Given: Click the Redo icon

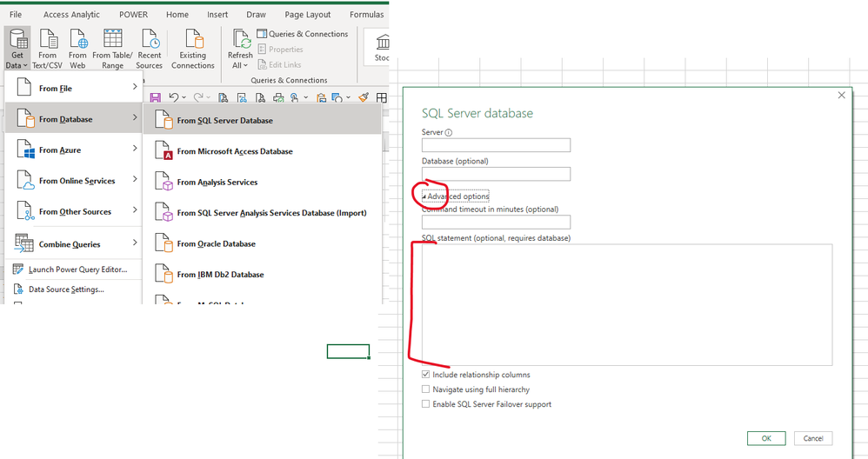Looking at the screenshot, I should (198, 97).
